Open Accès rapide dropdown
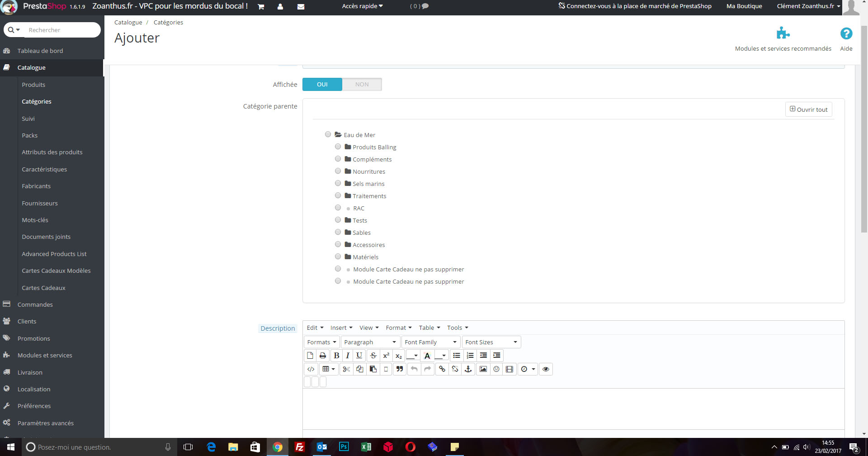Image resolution: width=868 pixels, height=456 pixels. click(x=362, y=6)
